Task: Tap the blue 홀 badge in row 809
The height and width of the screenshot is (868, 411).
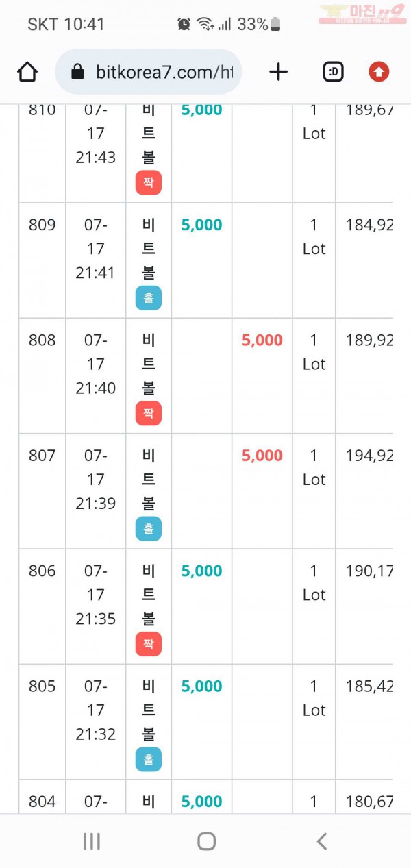Action: [x=149, y=298]
